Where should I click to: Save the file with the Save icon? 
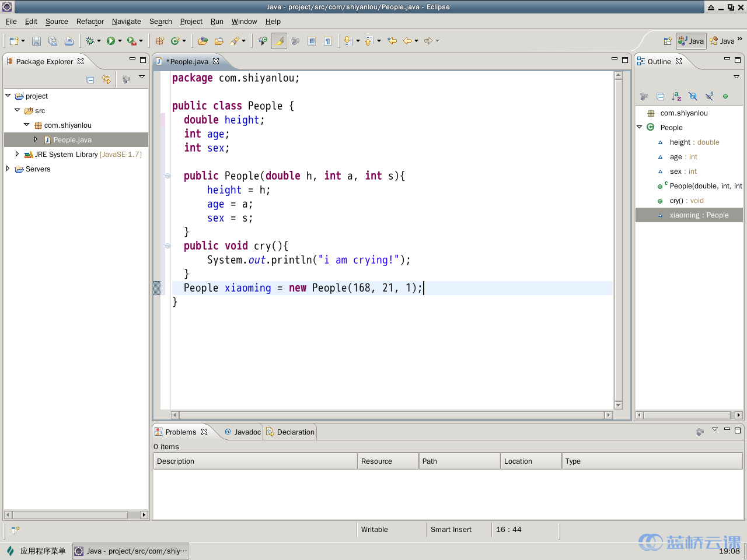pyautogui.click(x=36, y=41)
